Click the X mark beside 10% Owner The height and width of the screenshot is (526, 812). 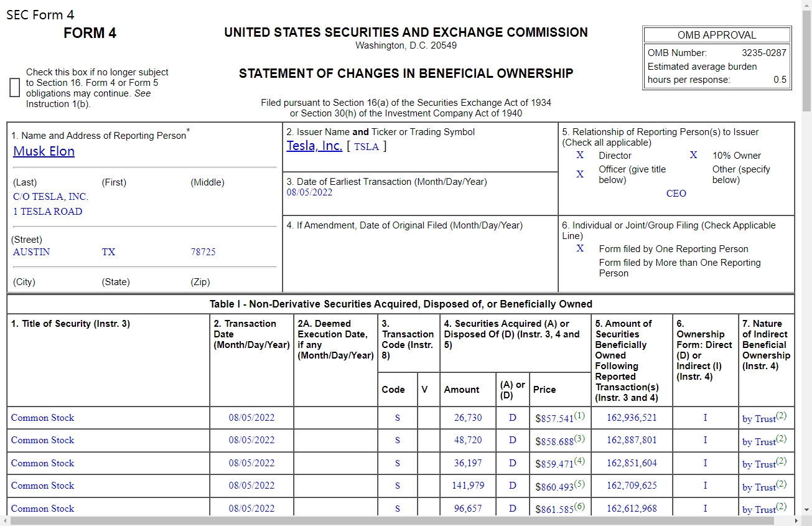[x=693, y=155]
